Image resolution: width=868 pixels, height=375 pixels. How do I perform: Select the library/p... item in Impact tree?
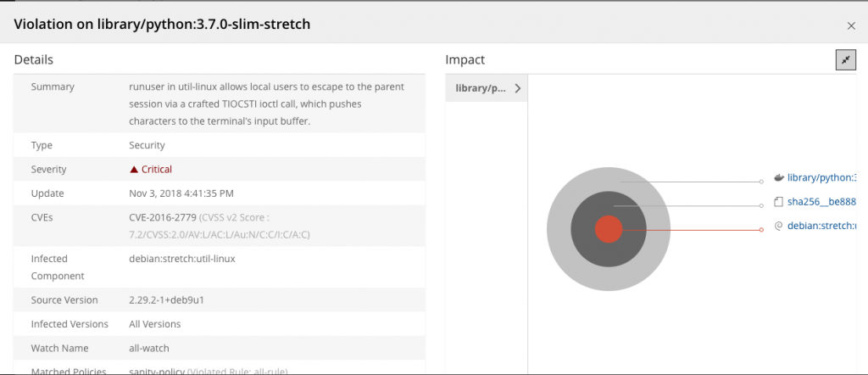pyautogui.click(x=481, y=88)
